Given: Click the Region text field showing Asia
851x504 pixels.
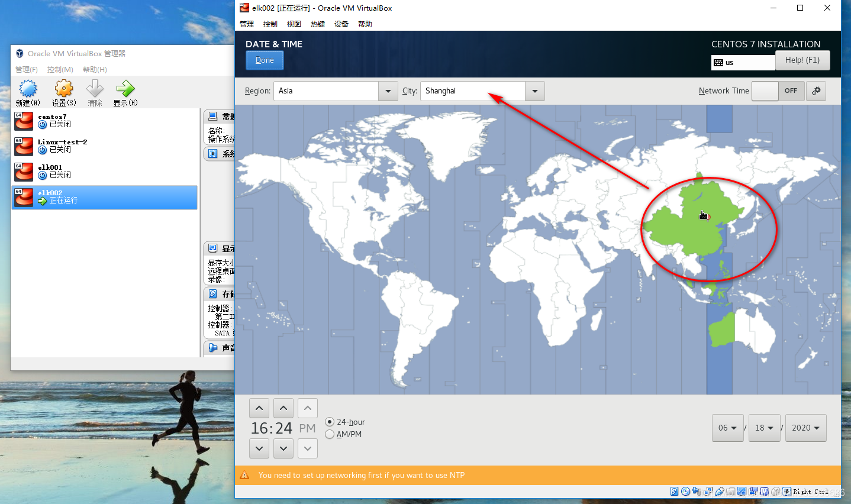Looking at the screenshot, I should tap(326, 91).
